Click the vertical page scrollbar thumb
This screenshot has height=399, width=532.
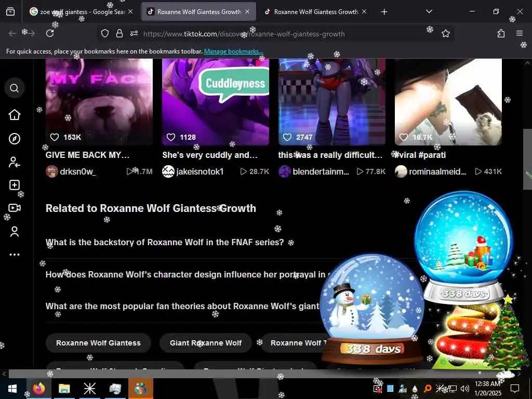pyautogui.click(x=527, y=159)
